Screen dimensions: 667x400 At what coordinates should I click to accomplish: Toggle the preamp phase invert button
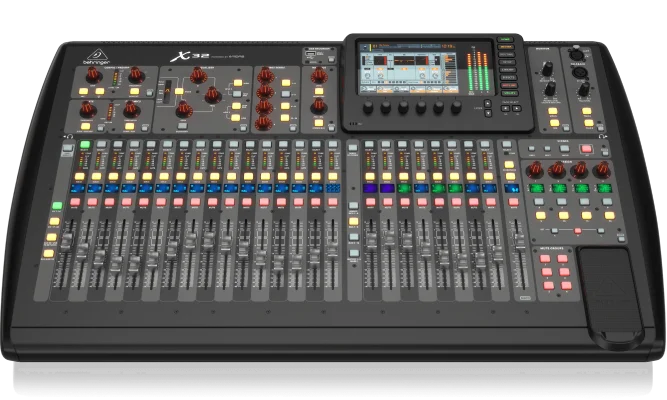coord(100,91)
